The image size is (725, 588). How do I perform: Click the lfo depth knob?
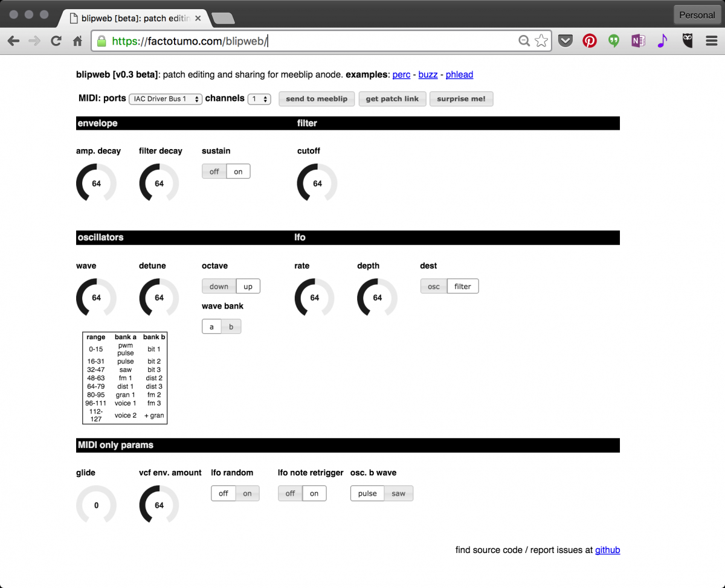click(377, 298)
